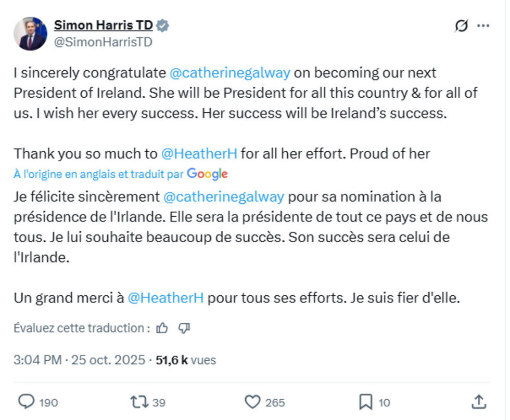Screen dimensions: 510x420
Task: Click the 51,6 k vues view count
Action: click(186, 360)
